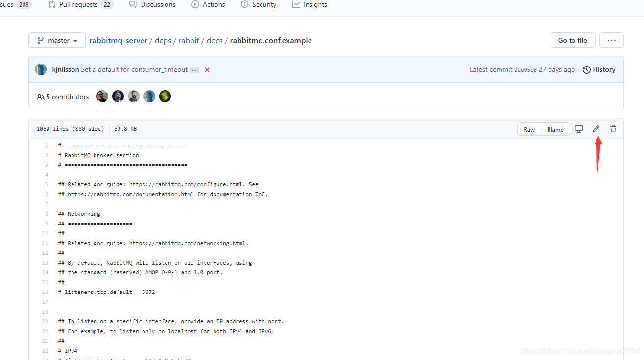
Task: Switch to Pull requests tab
Action: [x=80, y=4]
